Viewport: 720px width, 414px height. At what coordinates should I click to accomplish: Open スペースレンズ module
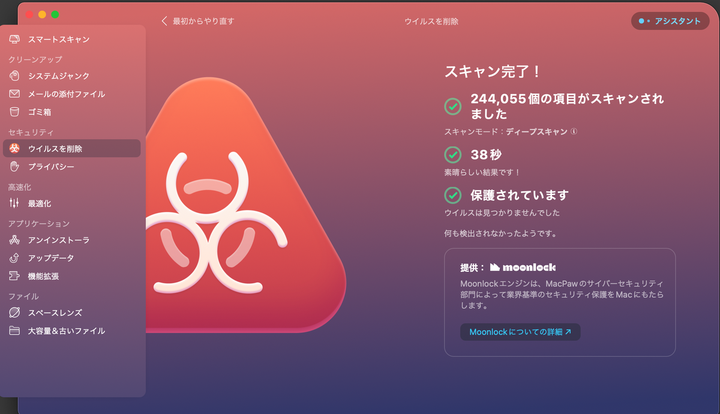coord(55,313)
